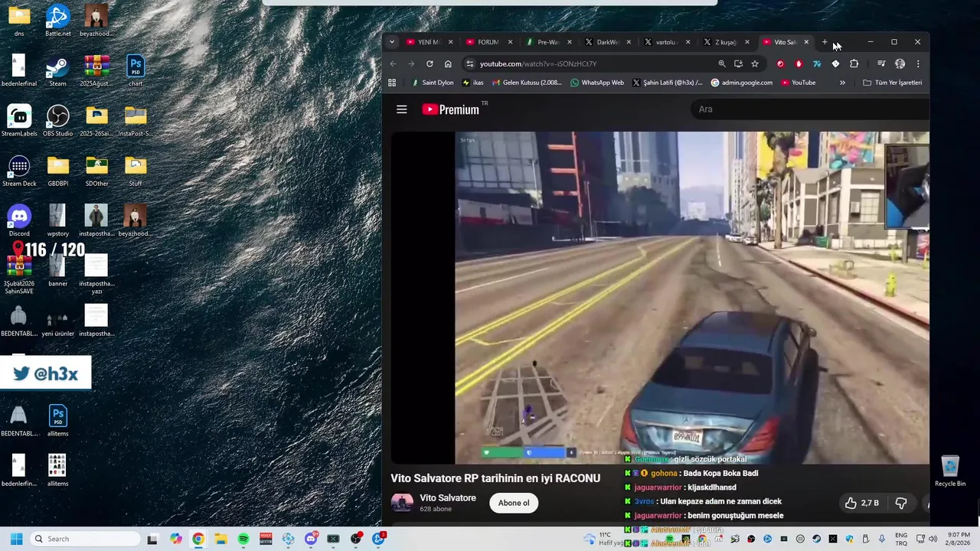Open the StreamLabels desktop icon
The image size is (980, 551).
[19, 121]
